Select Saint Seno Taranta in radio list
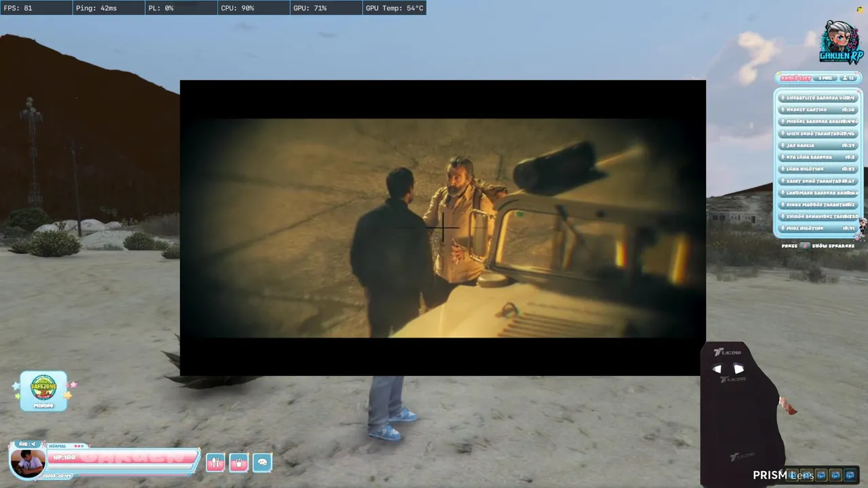Screen dimensions: 868x488 pos(818,181)
